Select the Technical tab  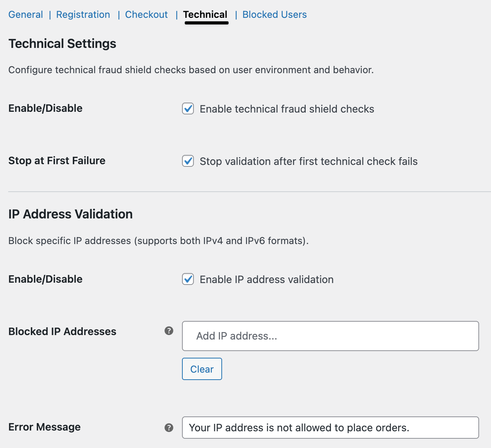point(205,14)
